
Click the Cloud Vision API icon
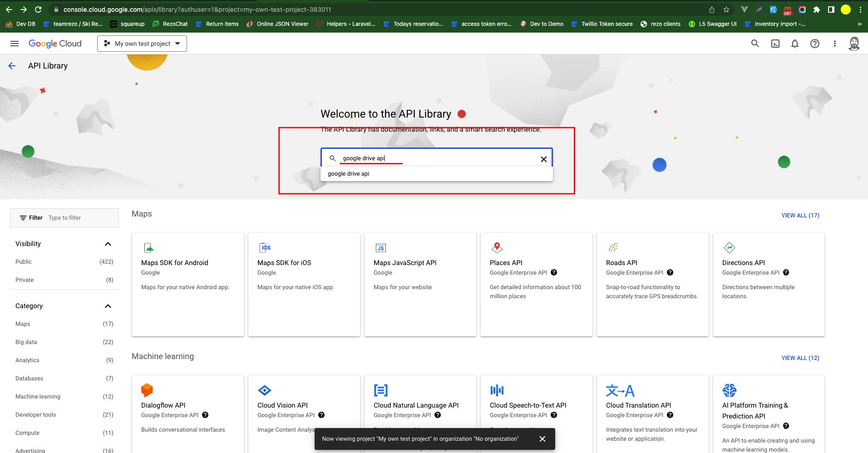(x=265, y=390)
